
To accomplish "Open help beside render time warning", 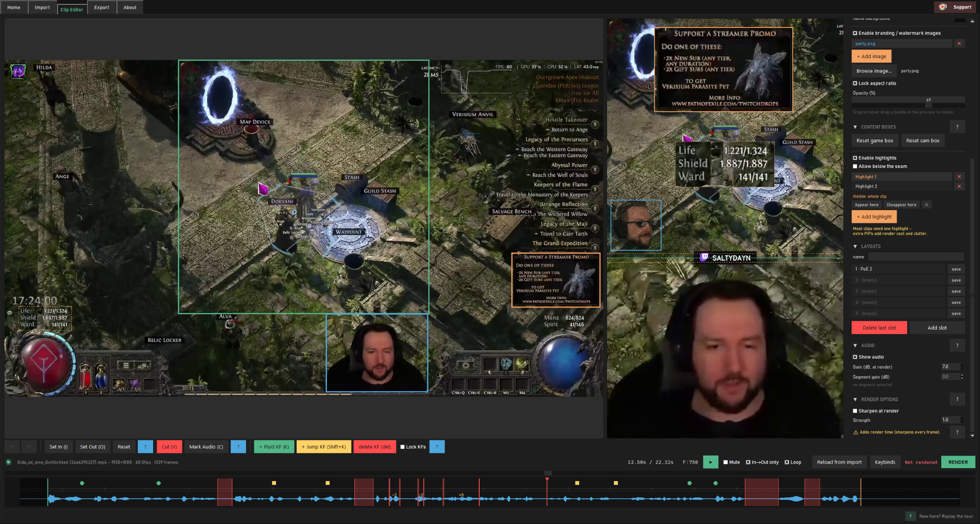I will click(957, 432).
